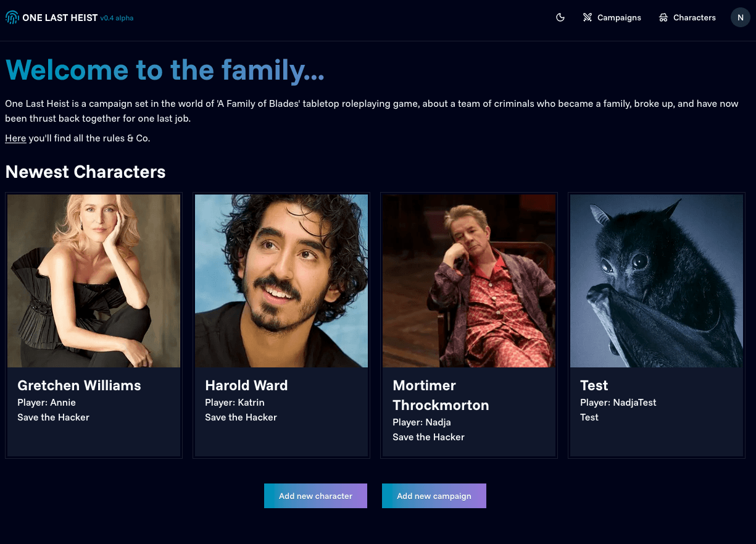Open Gretchen Williams character portrait

click(94, 281)
